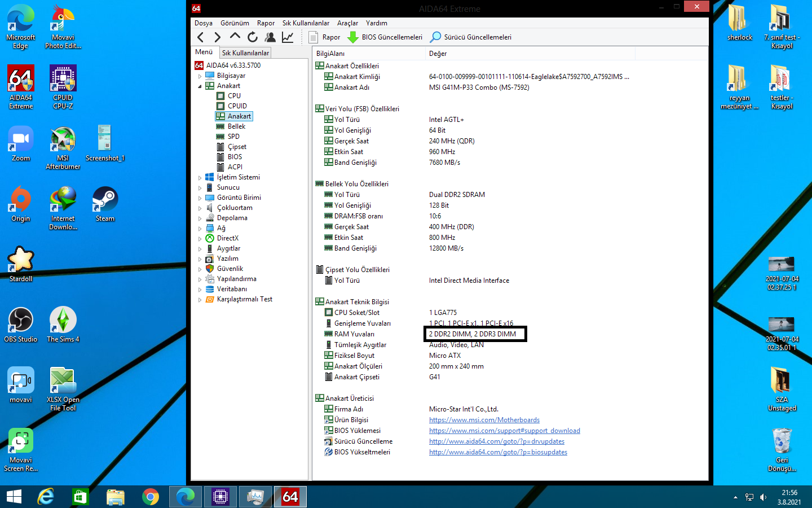The width and height of the screenshot is (812, 508).
Task: Refresh the AIDA64 page with toolbar icon
Action: pyautogui.click(x=253, y=37)
